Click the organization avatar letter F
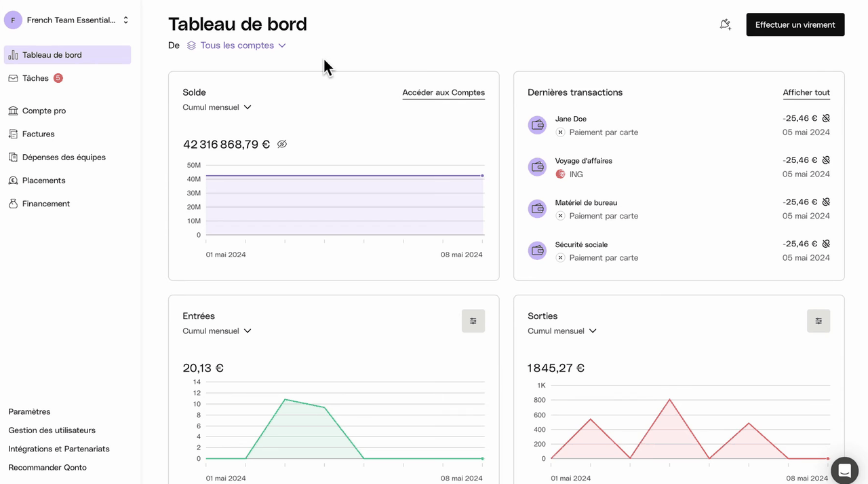 coord(13,20)
